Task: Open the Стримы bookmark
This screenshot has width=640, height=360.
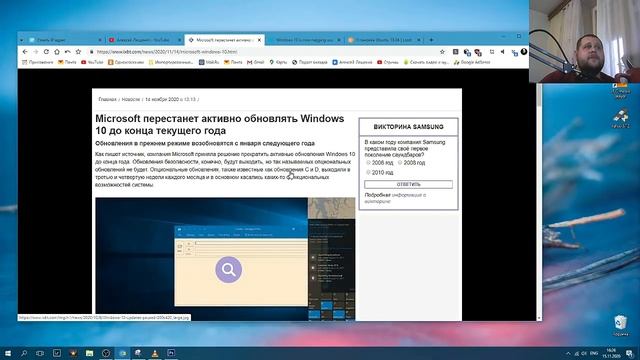Action: pos(388,62)
